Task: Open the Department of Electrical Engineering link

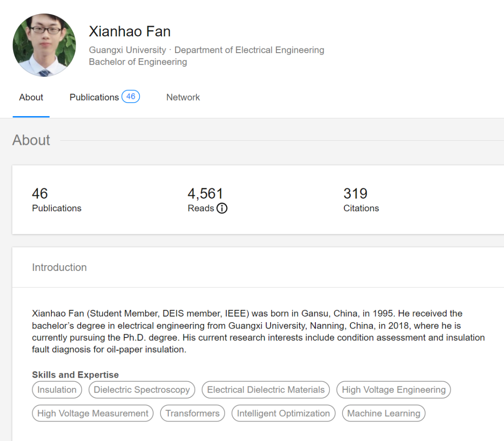Action: click(x=249, y=50)
